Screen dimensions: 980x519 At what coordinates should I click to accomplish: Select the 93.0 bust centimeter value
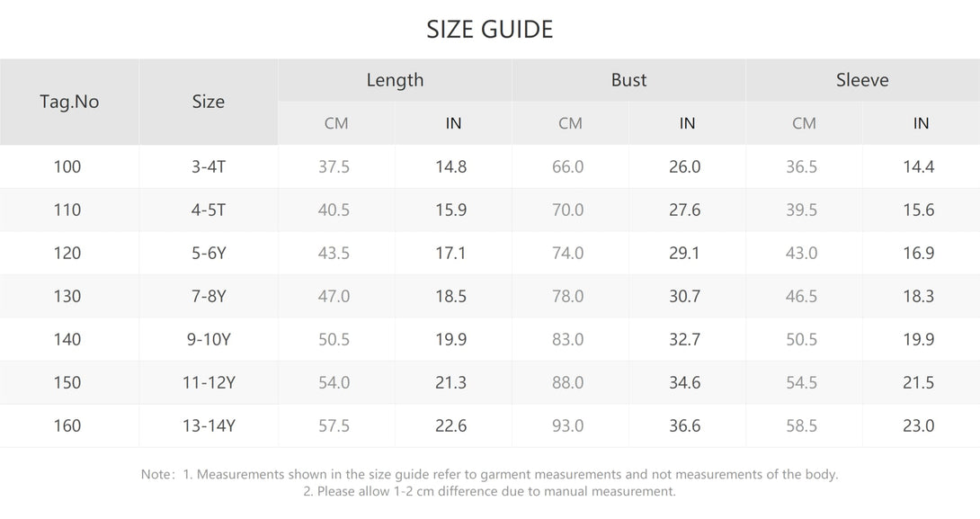click(567, 425)
